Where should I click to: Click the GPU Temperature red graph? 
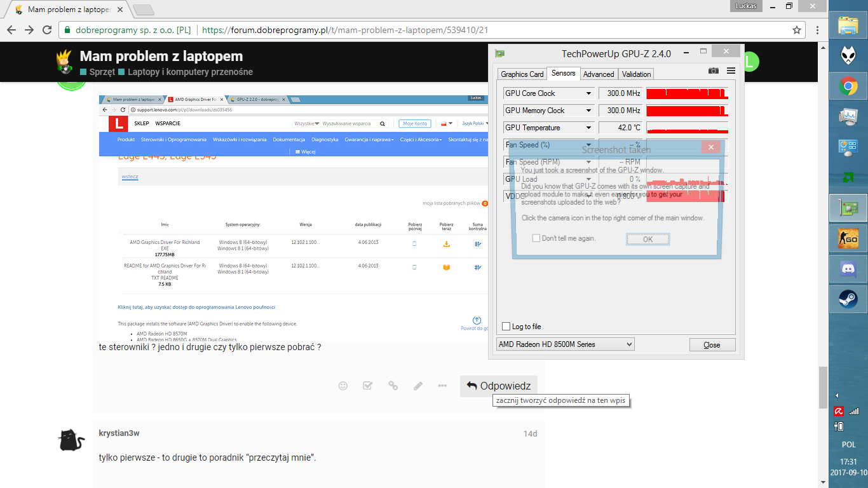pos(687,128)
